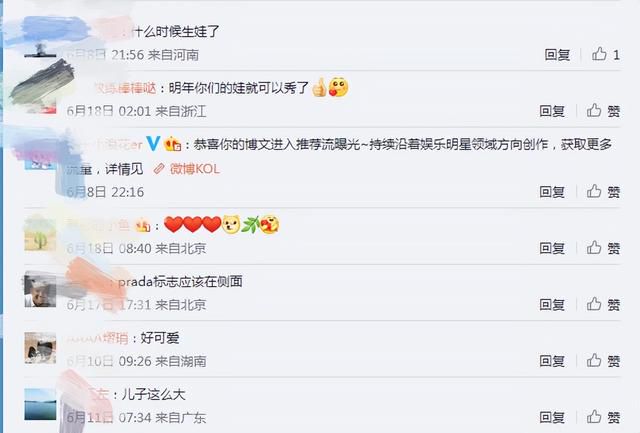The image size is (640, 433).
Task: Reply to the comment from 浙江
Action: (x=552, y=111)
